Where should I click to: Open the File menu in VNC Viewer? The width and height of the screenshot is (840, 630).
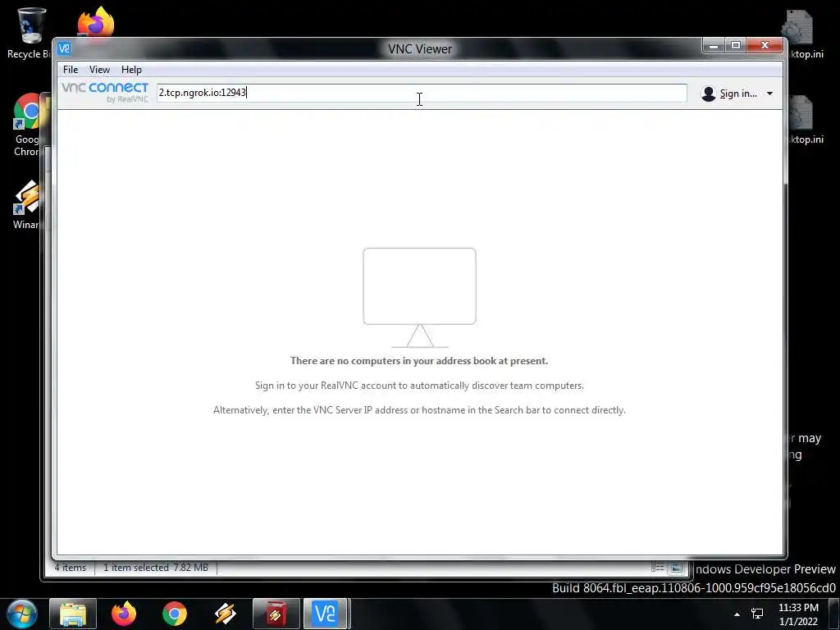[71, 70]
